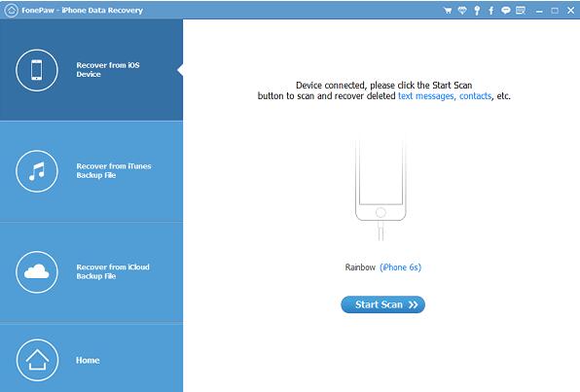
Task: Switch to Recover from iCloud Backup File
Action: (x=91, y=271)
